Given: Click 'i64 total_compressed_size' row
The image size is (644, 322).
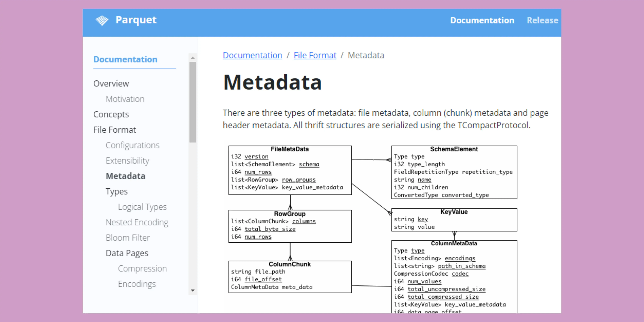Looking at the screenshot, I should pos(436,297).
